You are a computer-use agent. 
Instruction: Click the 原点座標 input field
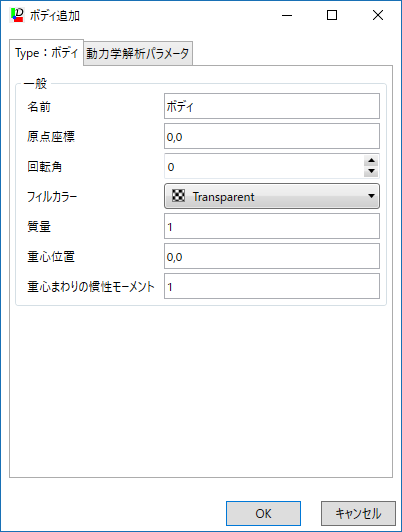tap(272, 136)
